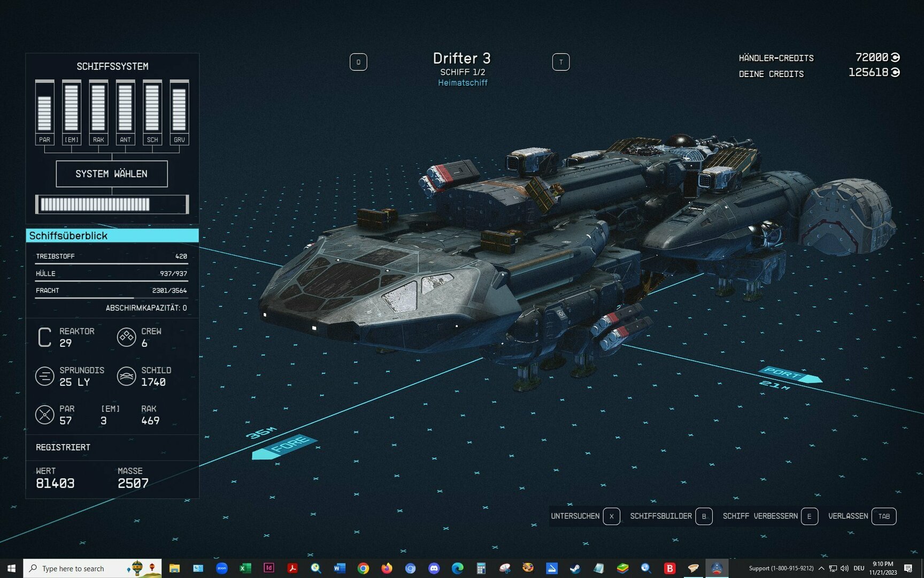The image size is (924, 578).
Task: Click the T key next ship button
Action: 561,62
